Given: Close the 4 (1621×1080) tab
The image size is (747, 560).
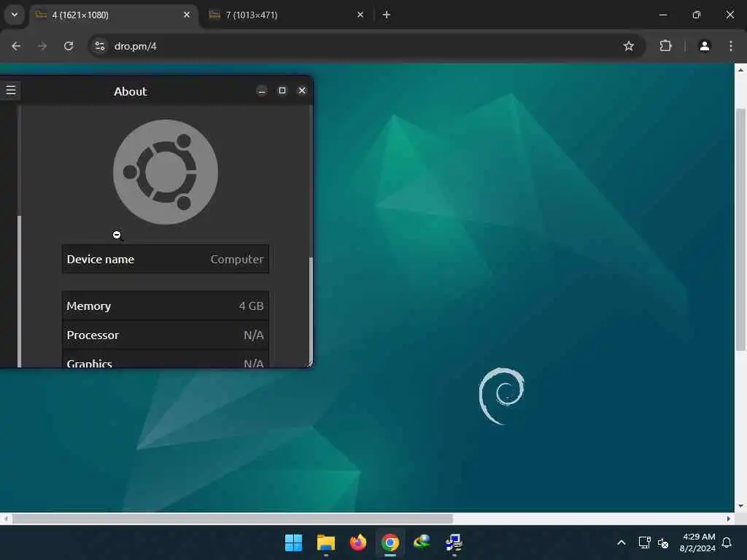Looking at the screenshot, I should point(187,15).
